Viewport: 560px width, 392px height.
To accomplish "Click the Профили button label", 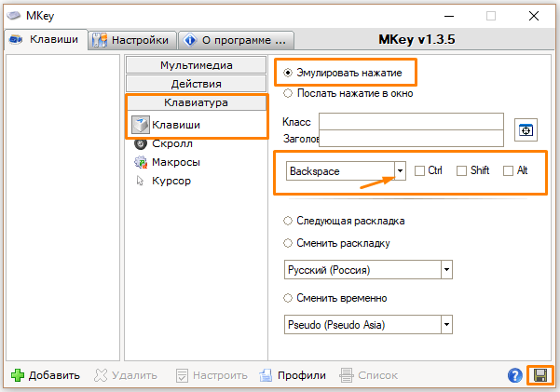I will (x=302, y=375).
